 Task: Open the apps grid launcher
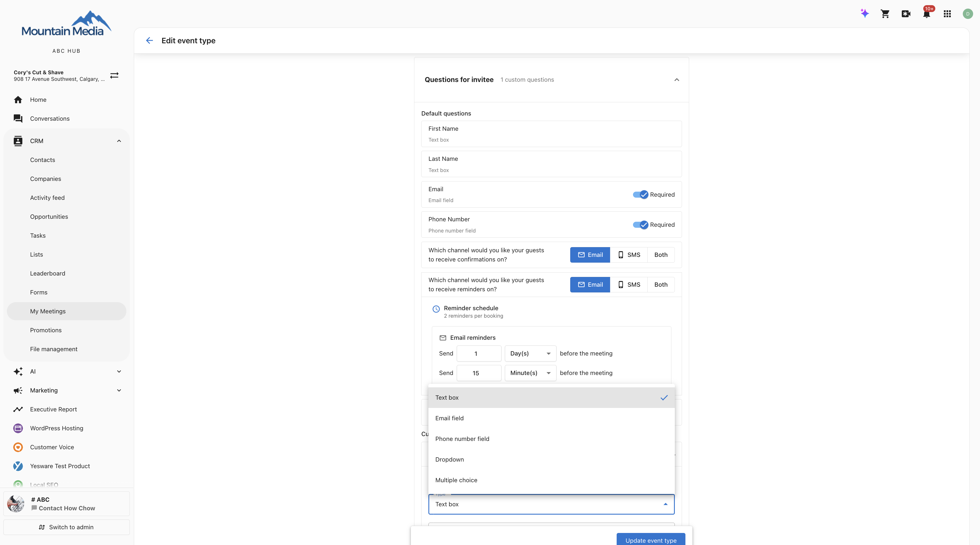pyautogui.click(x=947, y=14)
